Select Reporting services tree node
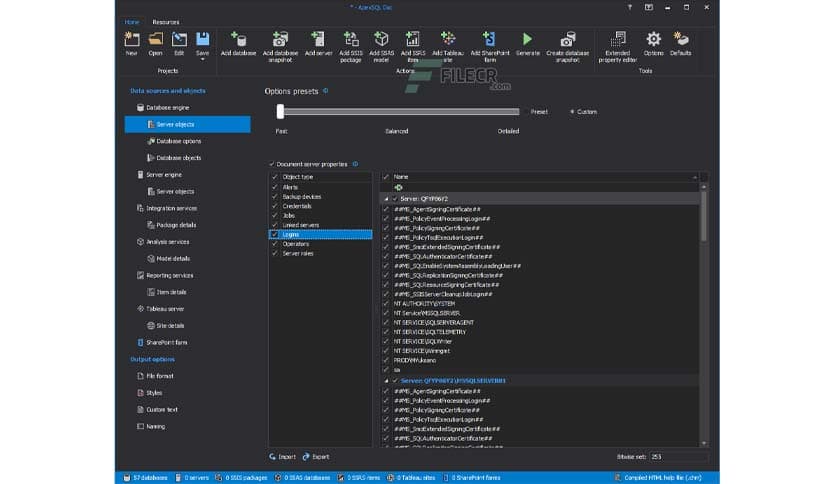 [165, 276]
